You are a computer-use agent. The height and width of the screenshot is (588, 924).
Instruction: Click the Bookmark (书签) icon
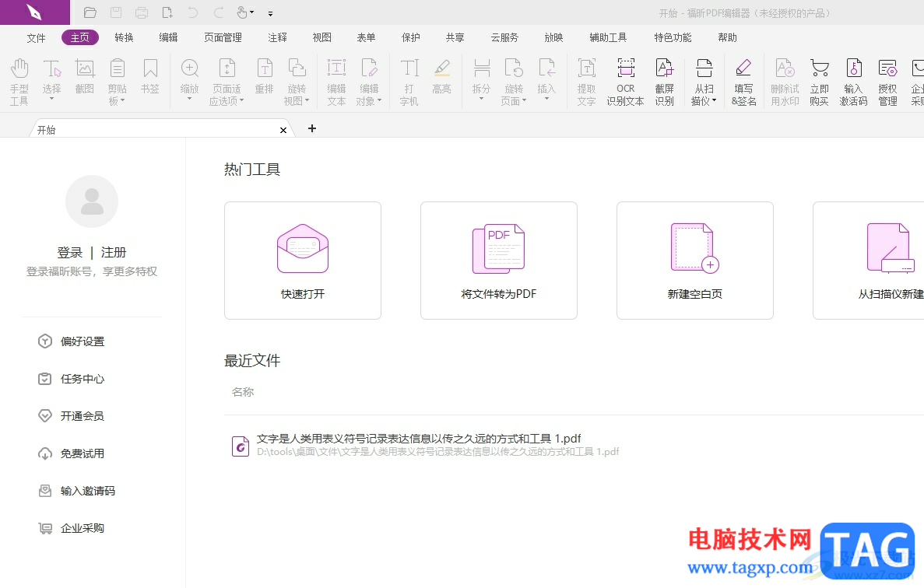pos(150,76)
